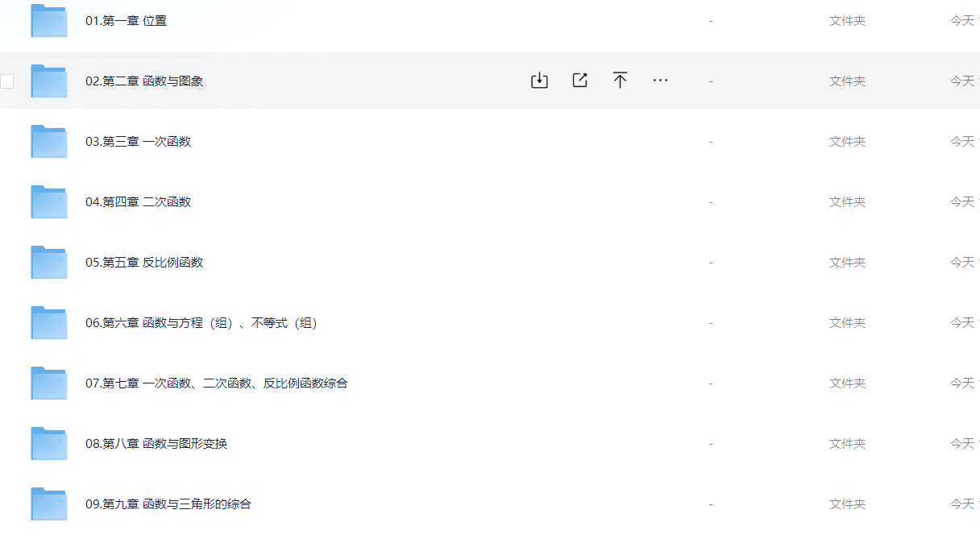Click folder icon of 08.第八章 函数与图形变换
The image size is (980, 543).
point(49,443)
